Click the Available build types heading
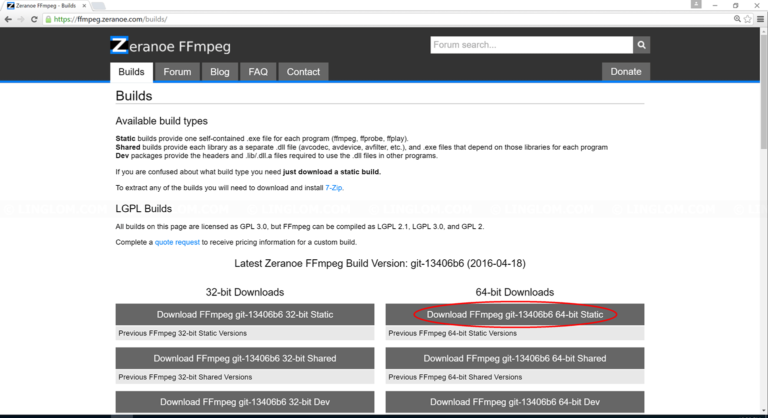Viewport: 768px width, 418px height. [x=162, y=121]
